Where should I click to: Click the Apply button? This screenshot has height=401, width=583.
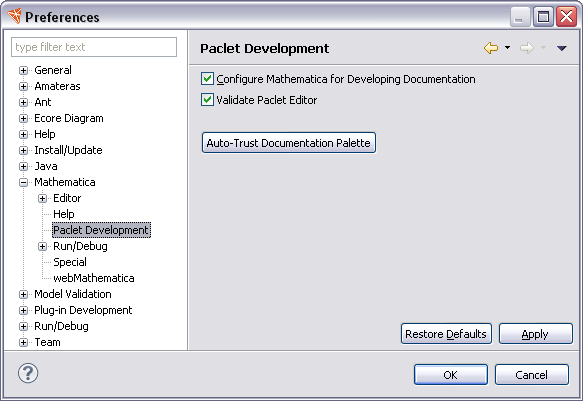pos(535,334)
